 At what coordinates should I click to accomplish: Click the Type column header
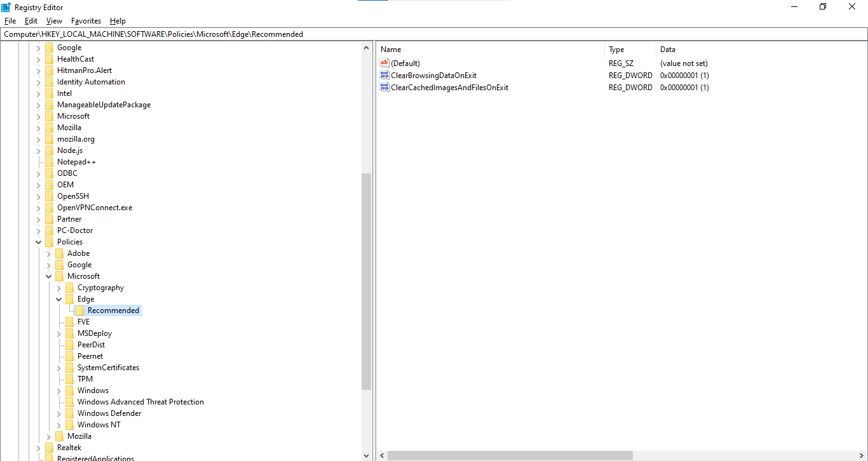(630, 50)
